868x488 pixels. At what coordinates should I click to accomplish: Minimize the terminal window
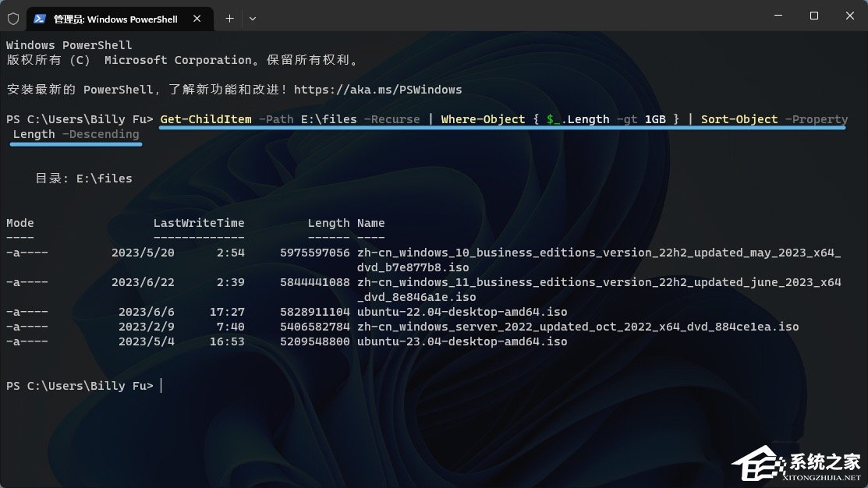(x=778, y=16)
